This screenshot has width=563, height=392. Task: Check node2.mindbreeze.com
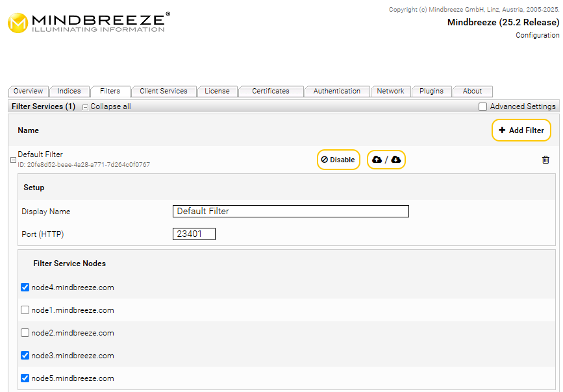pyautogui.click(x=25, y=333)
